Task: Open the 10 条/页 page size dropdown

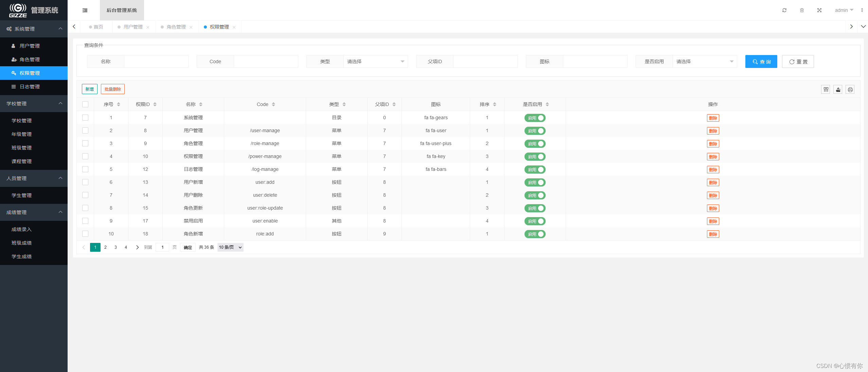Action: 230,247
